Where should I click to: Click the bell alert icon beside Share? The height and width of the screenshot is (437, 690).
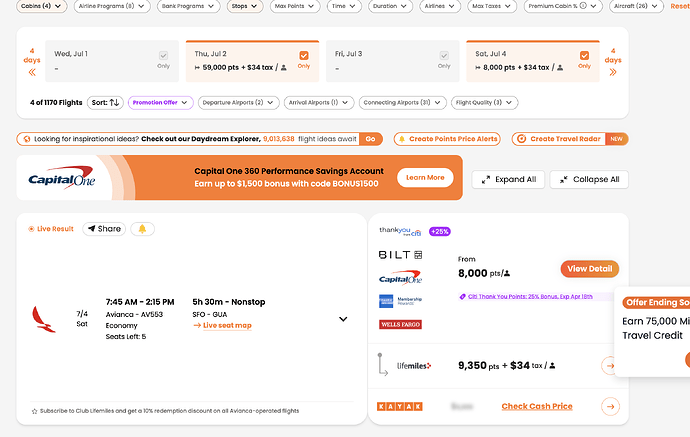[142, 229]
